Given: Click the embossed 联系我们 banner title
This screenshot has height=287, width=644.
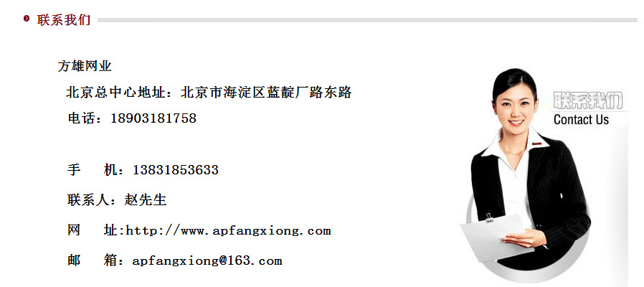Looking at the screenshot, I should click(x=588, y=100).
